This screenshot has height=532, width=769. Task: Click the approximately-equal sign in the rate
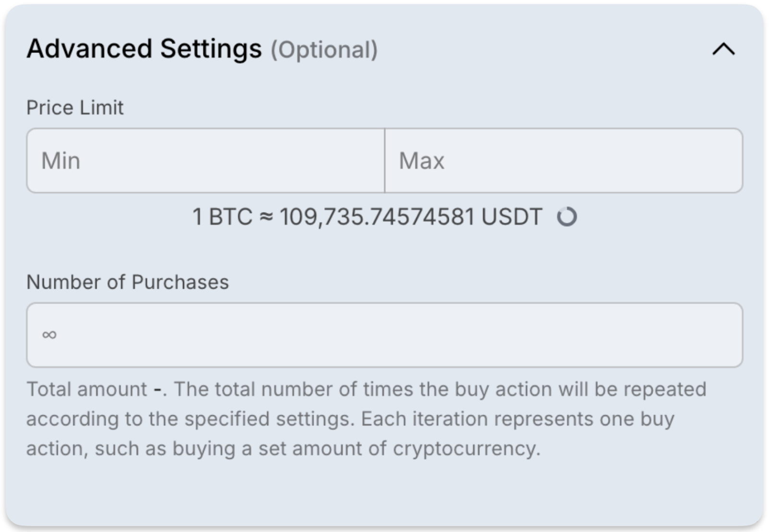point(266,217)
